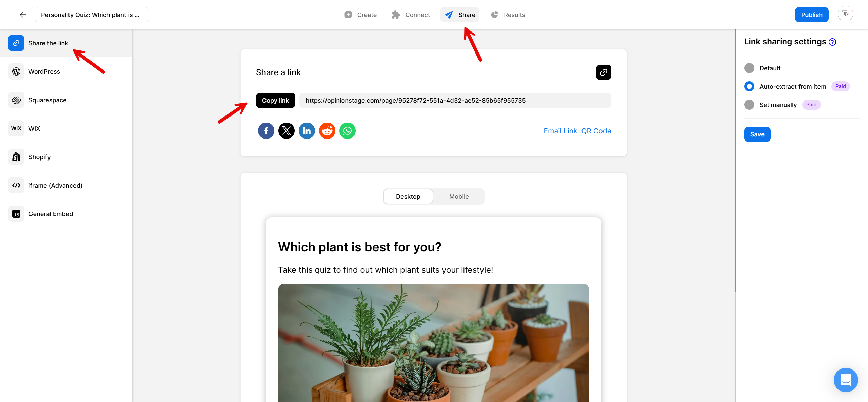This screenshot has height=402, width=868.
Task: Switch to the Results tab
Action: (508, 15)
